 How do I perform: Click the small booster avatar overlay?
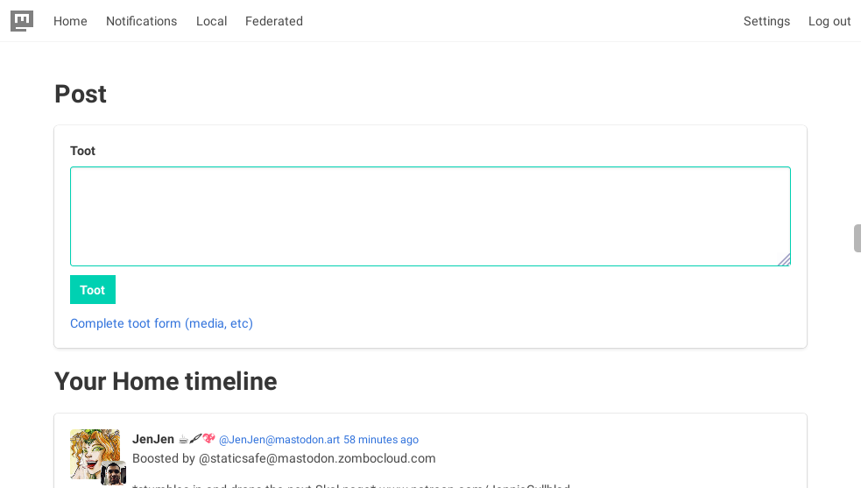click(113, 475)
